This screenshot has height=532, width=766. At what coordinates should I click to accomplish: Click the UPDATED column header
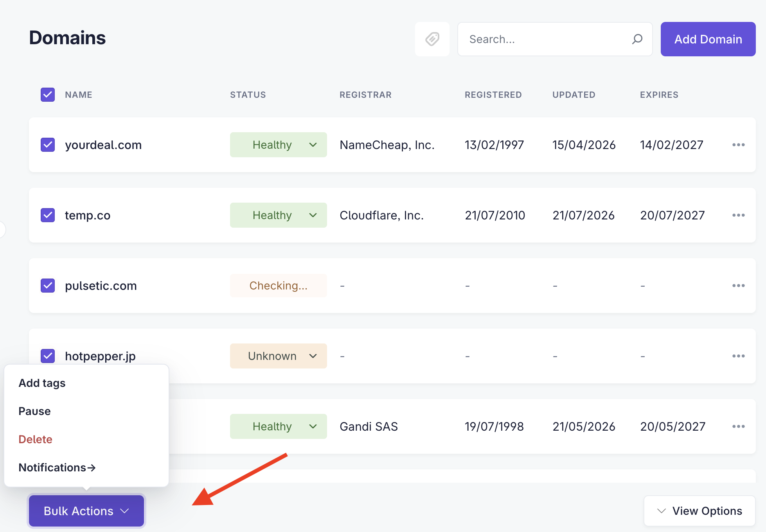pos(574,95)
